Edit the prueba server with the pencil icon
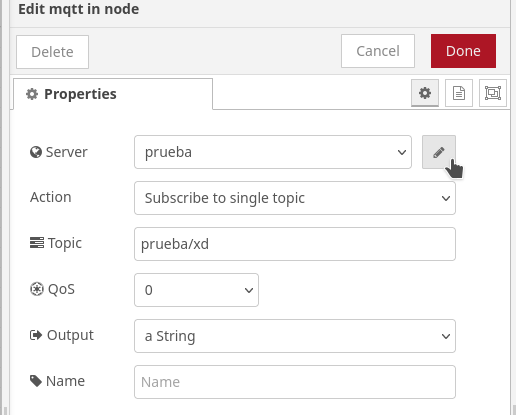This screenshot has height=415, width=516. pos(439,152)
